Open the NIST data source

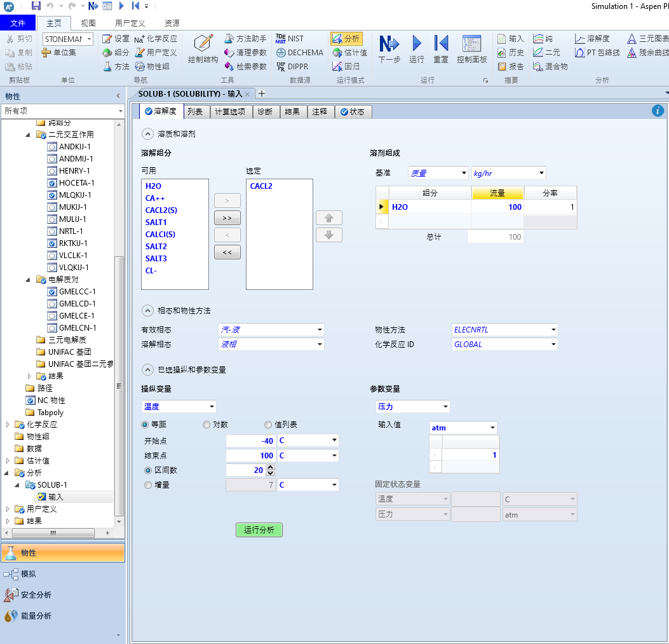(x=290, y=39)
